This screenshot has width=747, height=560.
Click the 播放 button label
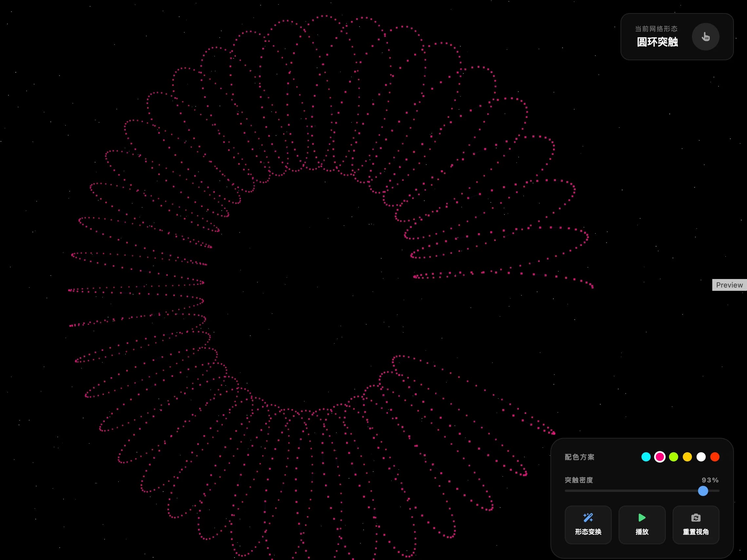[x=642, y=532]
